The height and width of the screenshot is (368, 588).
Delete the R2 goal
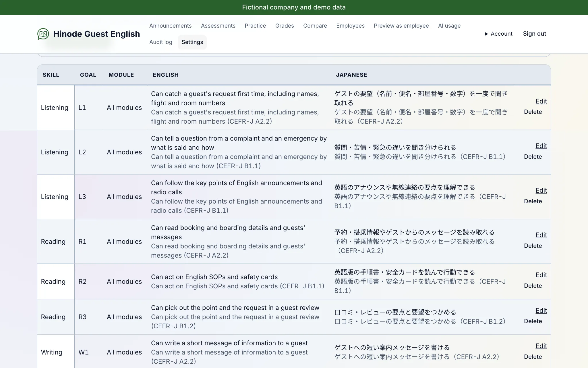coord(533,286)
